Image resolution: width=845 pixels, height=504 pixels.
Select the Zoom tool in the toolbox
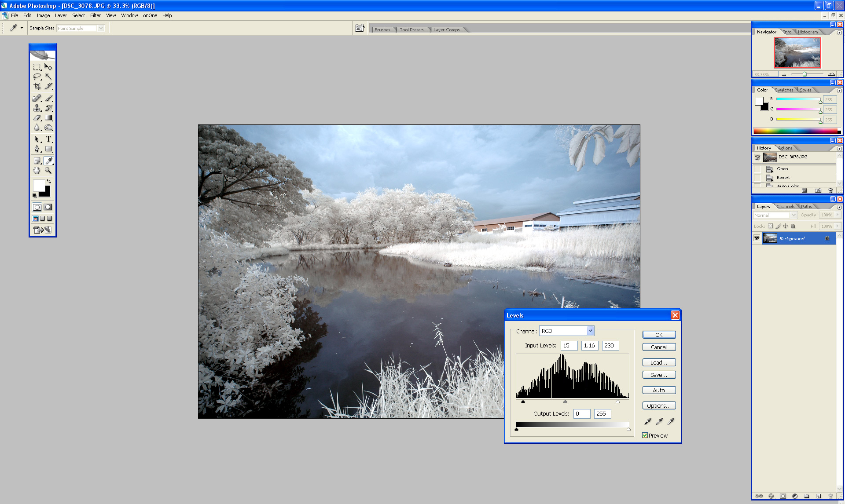point(48,171)
